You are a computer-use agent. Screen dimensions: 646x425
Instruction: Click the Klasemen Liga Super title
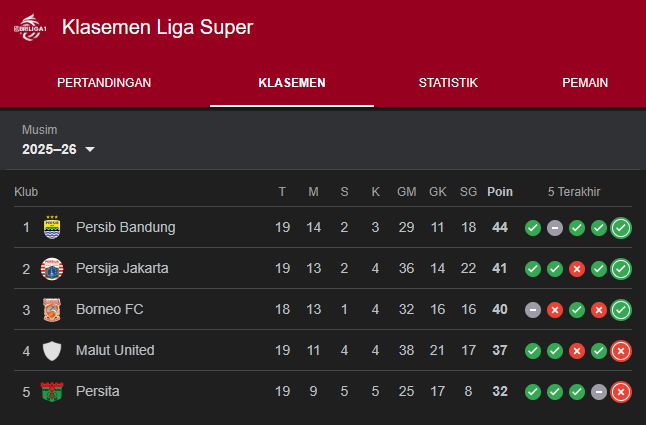click(x=157, y=27)
